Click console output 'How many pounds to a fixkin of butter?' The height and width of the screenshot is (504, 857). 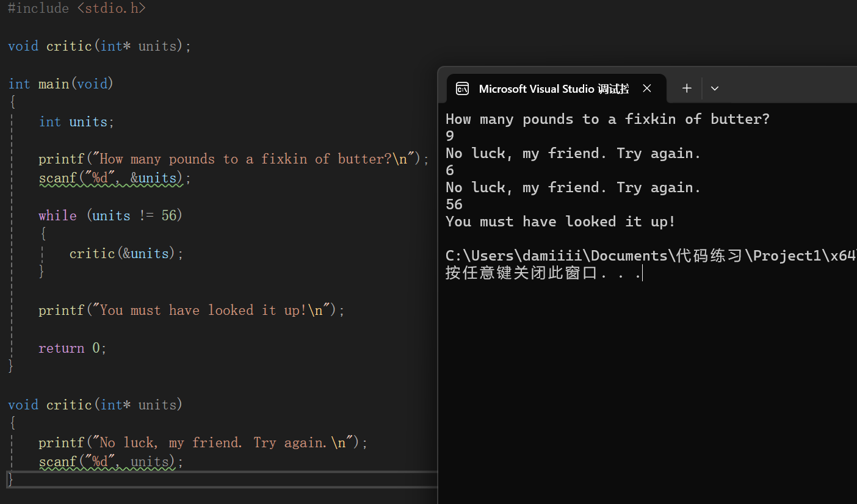click(608, 119)
